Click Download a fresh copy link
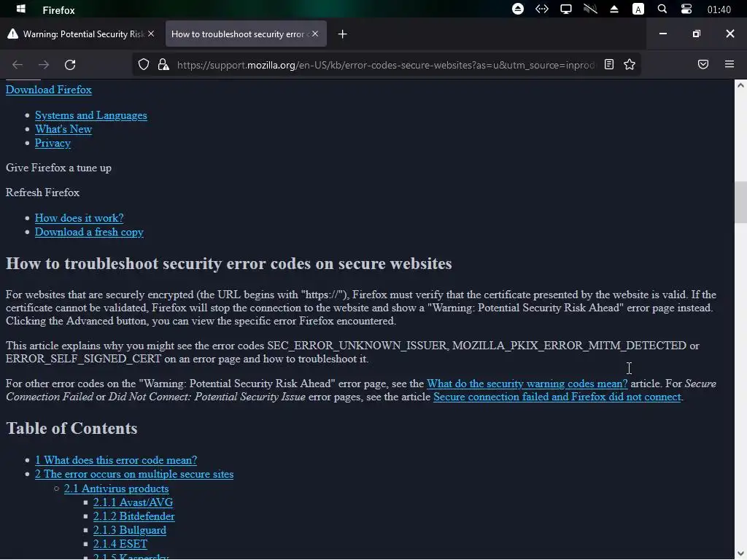Viewport: 747px width, 560px height. [89, 232]
